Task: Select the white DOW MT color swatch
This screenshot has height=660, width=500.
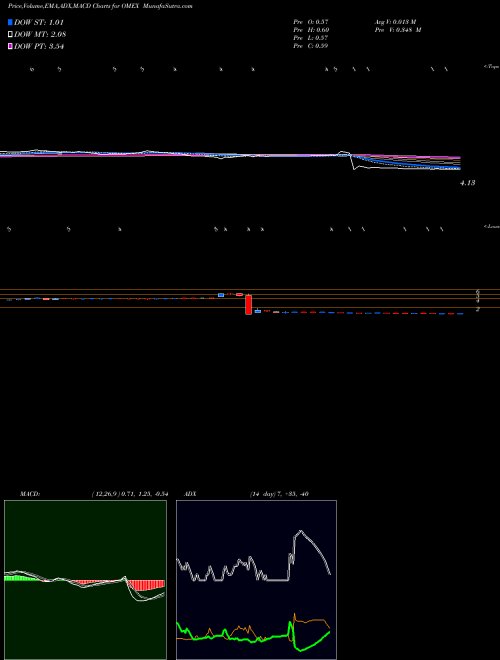Action: [10, 35]
